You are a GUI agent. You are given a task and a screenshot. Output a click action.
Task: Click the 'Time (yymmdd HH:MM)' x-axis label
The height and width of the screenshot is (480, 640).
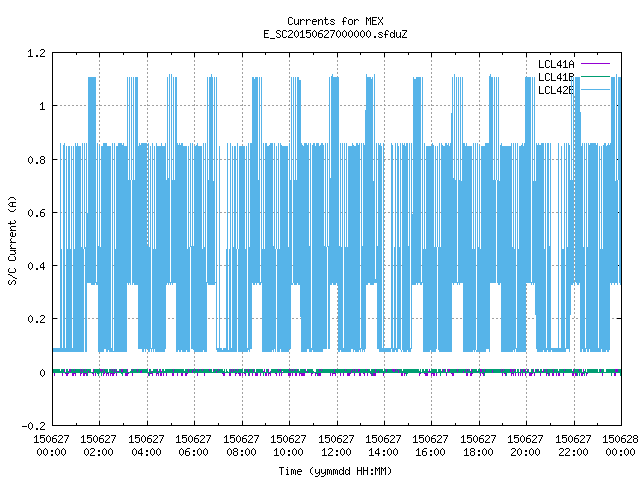coord(335,471)
